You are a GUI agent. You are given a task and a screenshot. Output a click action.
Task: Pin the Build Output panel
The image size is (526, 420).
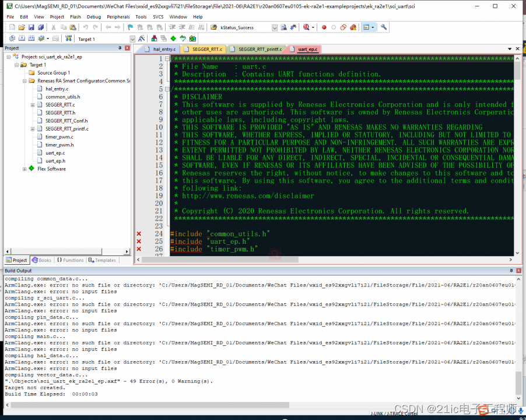[x=511, y=271]
